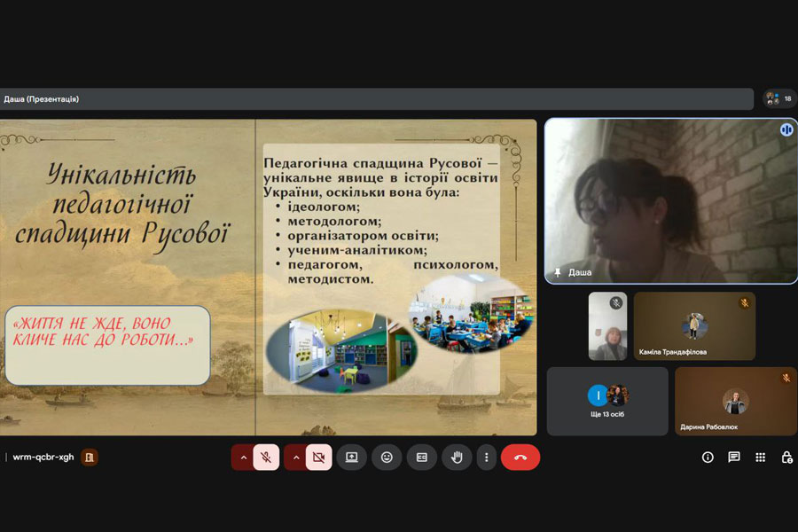Click the slide bullet "методологом;"
Screen dimensions: 798x532
pyautogui.click(x=334, y=221)
